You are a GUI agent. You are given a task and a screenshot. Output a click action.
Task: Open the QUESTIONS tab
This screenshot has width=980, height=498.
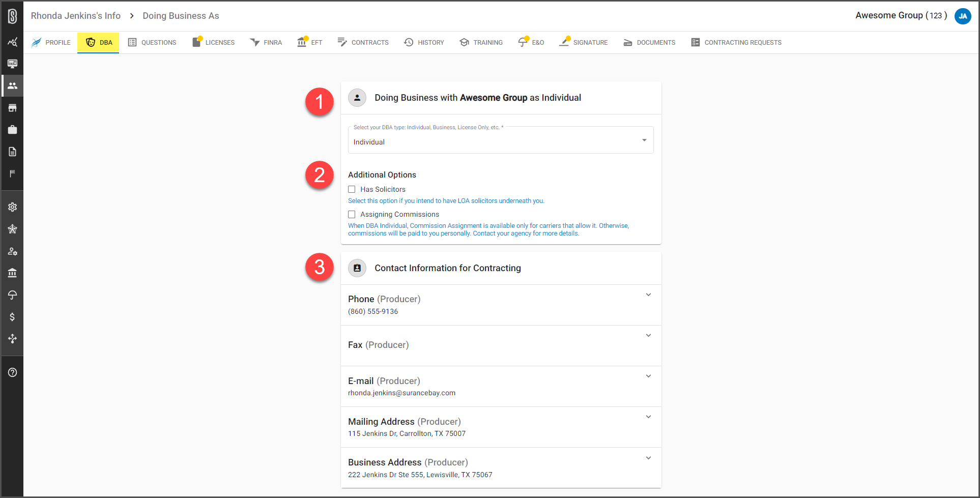click(152, 43)
